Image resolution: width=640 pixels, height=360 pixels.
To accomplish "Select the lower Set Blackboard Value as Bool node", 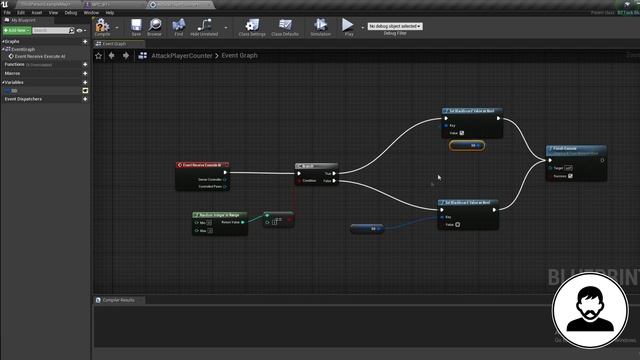I will 468,203.
